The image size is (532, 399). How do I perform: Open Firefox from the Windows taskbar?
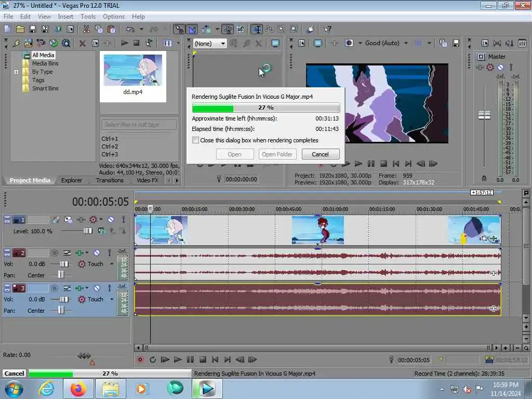tap(78, 389)
